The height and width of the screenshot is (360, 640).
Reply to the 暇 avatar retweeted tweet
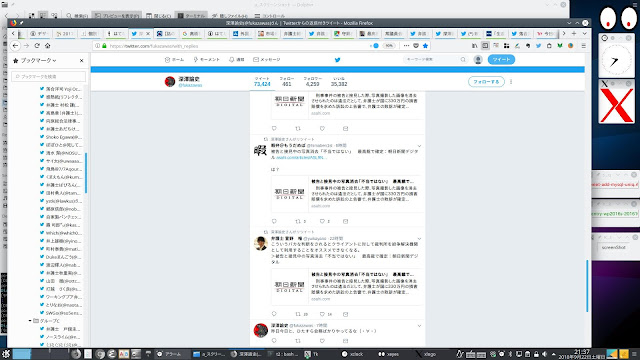274,221
